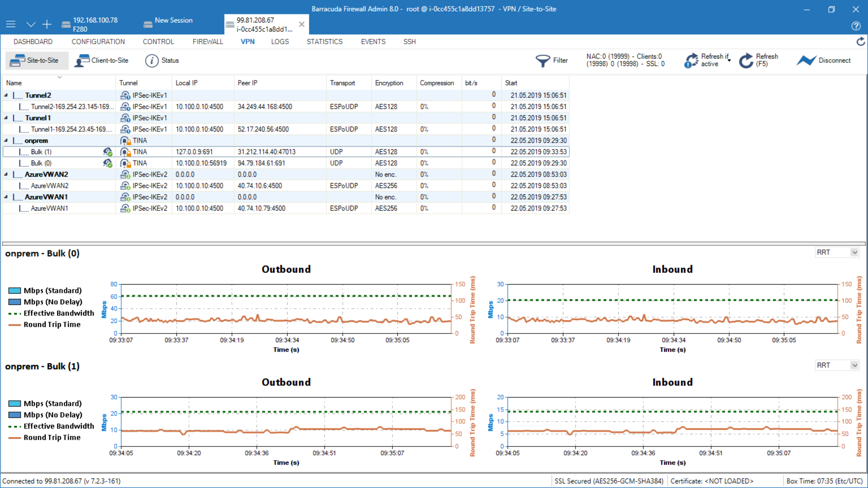This screenshot has height=488, width=868.
Task: Open the Refresh if active dropdown arrow
Action: tap(729, 61)
